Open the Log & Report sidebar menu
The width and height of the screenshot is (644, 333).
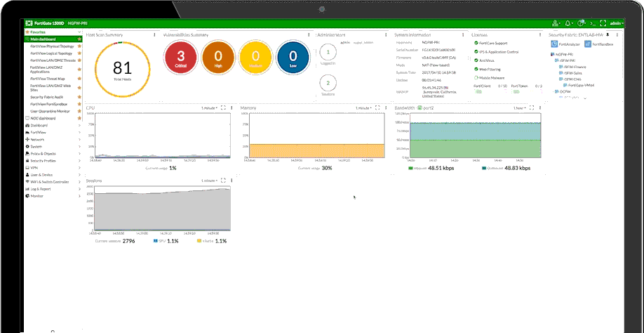[53, 189]
